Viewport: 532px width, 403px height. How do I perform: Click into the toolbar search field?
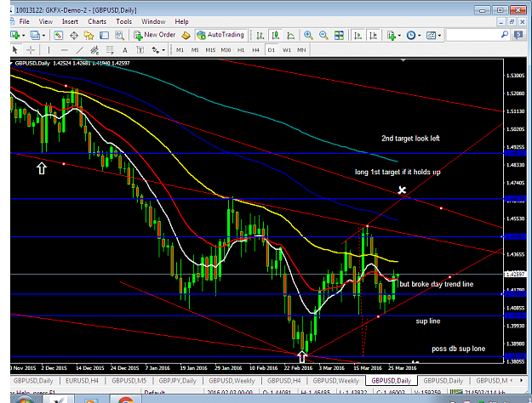point(473,35)
